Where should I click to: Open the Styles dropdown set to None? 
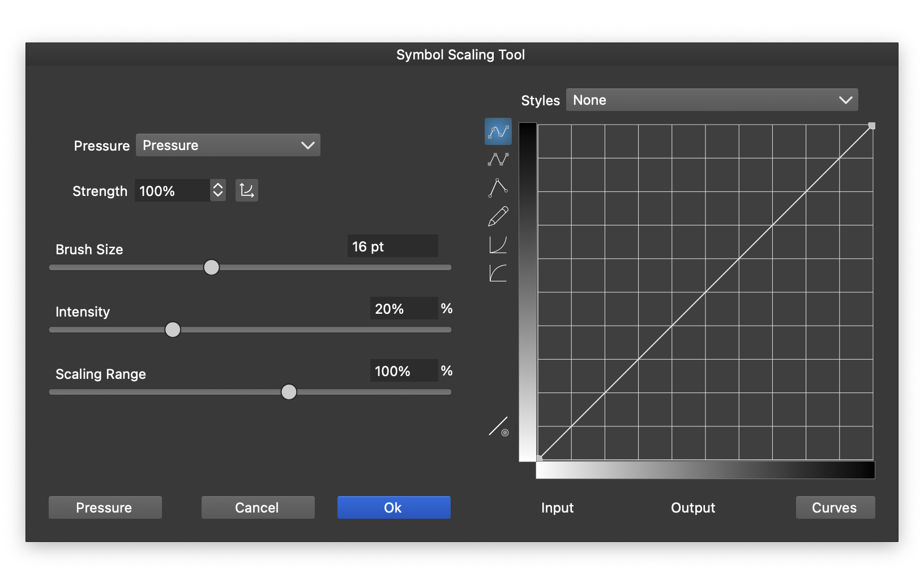click(712, 100)
